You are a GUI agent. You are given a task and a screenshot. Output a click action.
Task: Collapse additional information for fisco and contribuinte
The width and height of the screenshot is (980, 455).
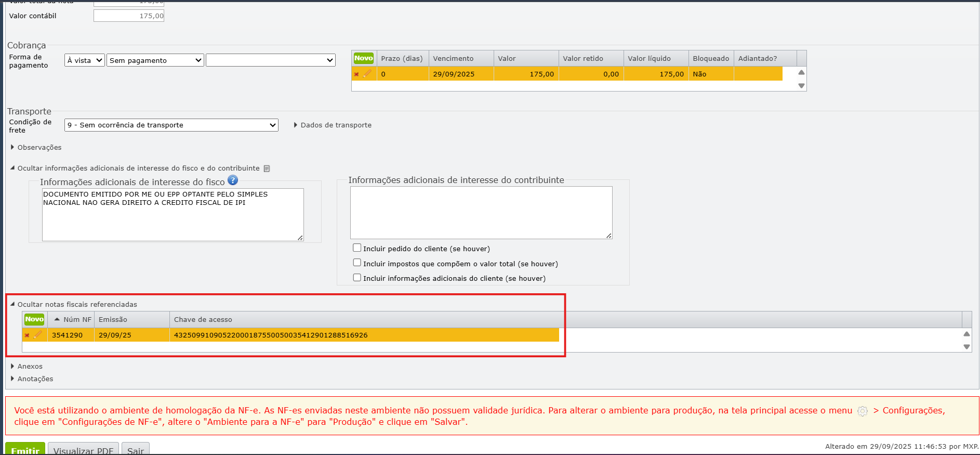tap(135, 168)
